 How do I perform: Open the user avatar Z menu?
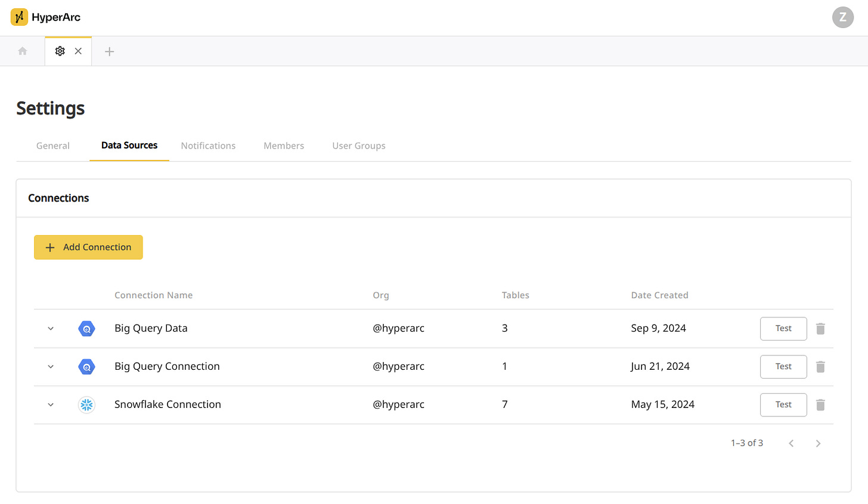[x=843, y=17]
